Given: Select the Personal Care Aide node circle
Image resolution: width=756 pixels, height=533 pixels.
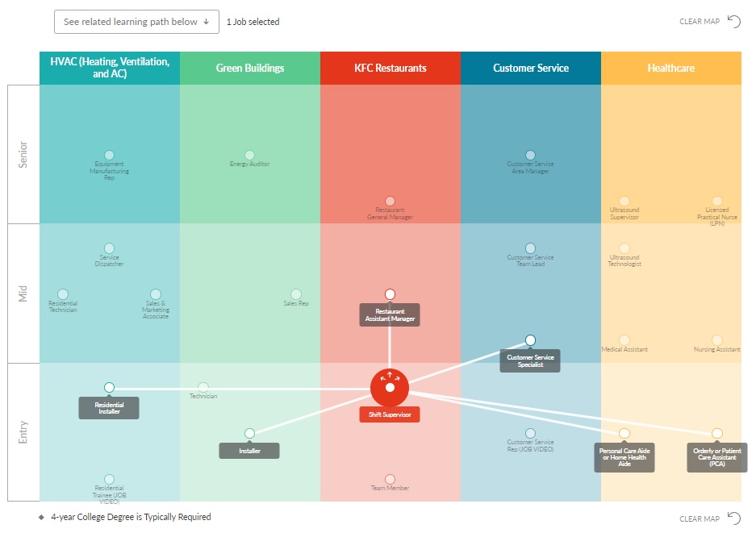Looking at the screenshot, I should coord(624,433).
